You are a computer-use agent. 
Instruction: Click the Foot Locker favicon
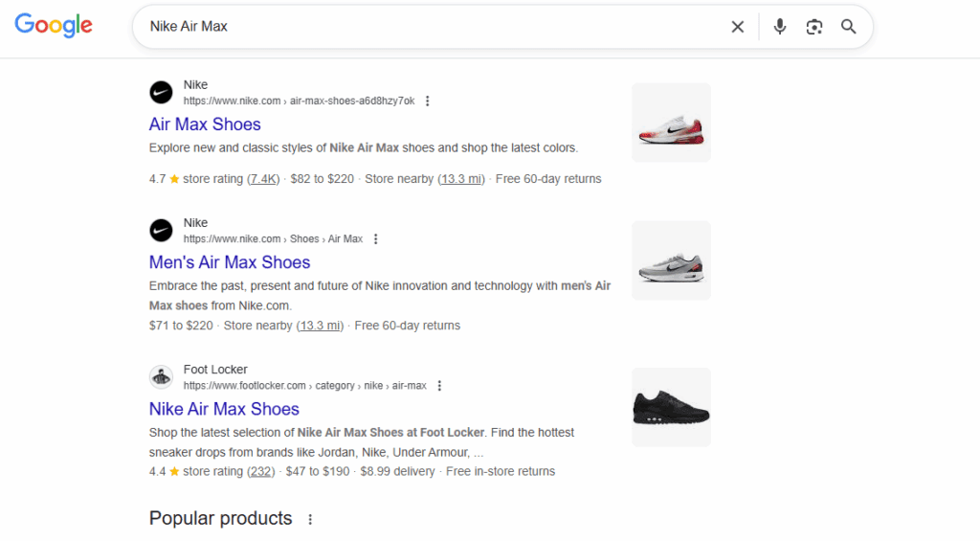coord(161,377)
